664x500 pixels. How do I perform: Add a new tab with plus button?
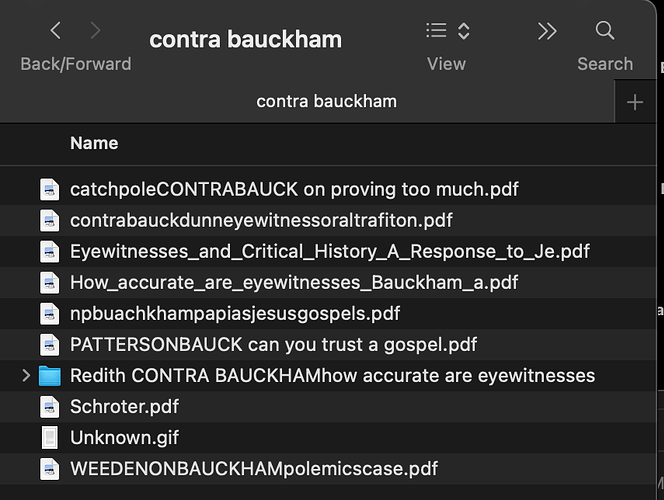[x=635, y=102]
